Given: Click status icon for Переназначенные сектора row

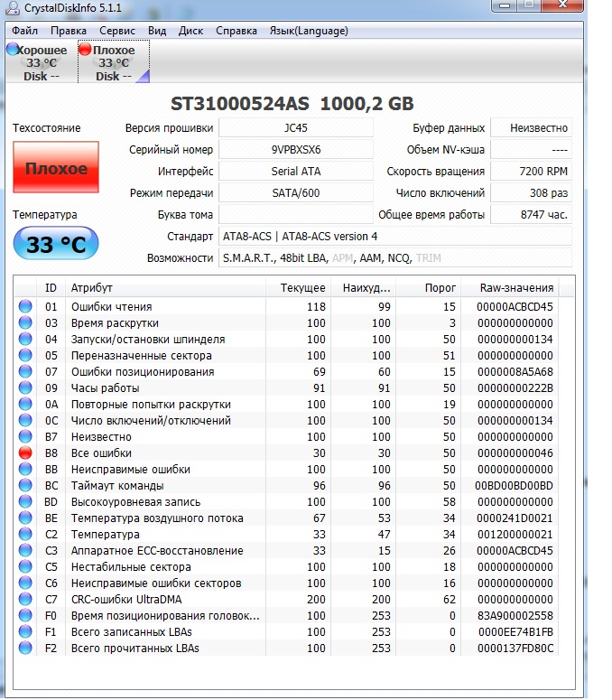Looking at the screenshot, I should (25, 355).
